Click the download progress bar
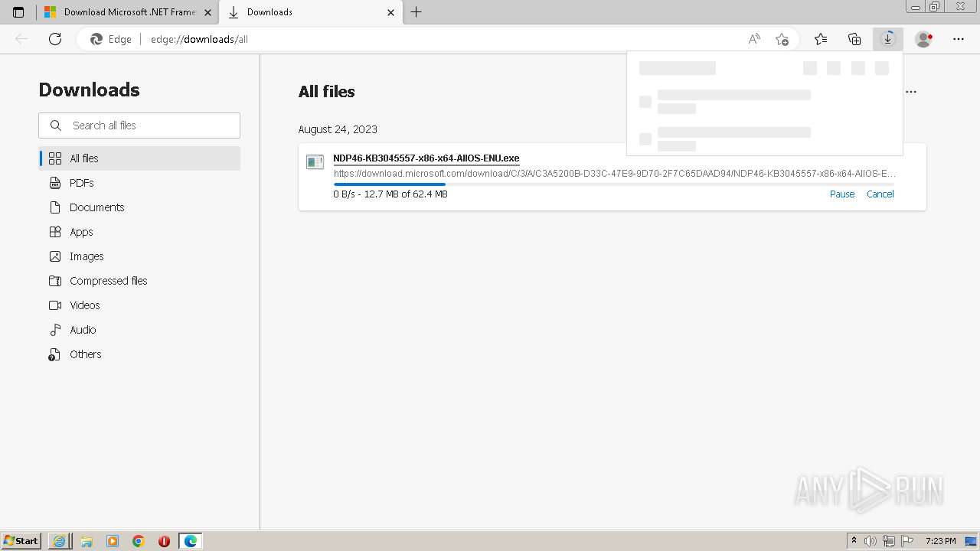 (x=615, y=184)
